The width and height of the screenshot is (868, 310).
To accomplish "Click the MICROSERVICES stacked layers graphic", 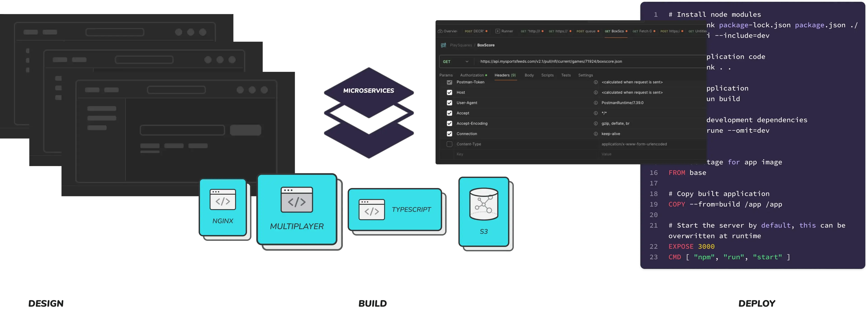I will coord(369,113).
